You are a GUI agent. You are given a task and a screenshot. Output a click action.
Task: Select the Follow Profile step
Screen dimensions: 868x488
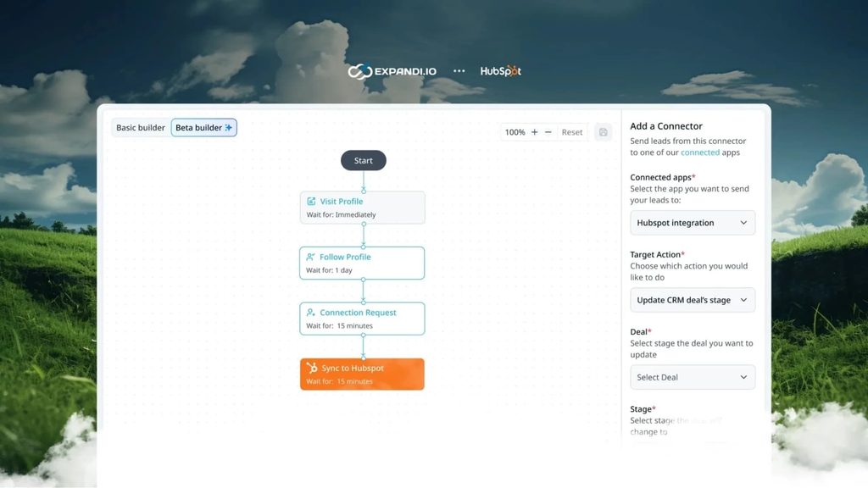tap(362, 263)
